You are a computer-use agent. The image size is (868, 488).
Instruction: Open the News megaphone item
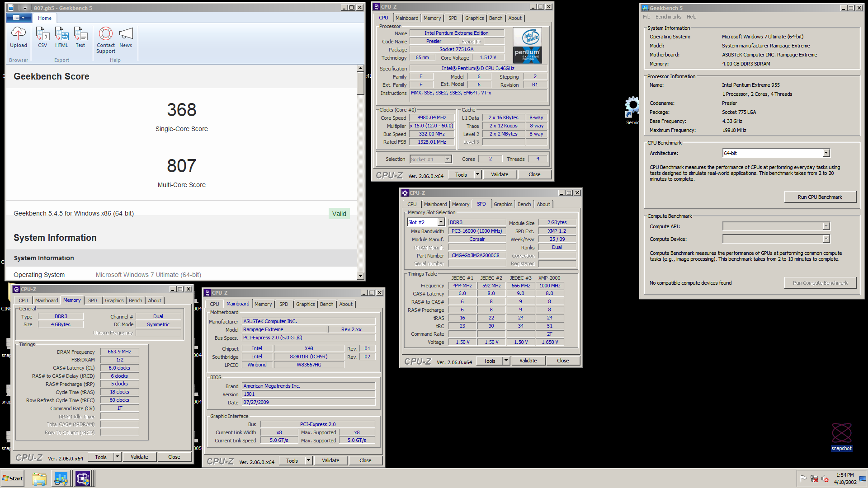click(126, 37)
